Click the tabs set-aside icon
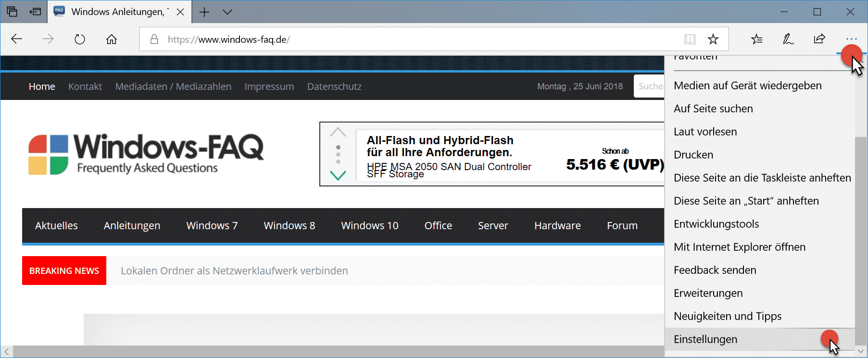The height and width of the screenshot is (358, 868). (x=12, y=12)
